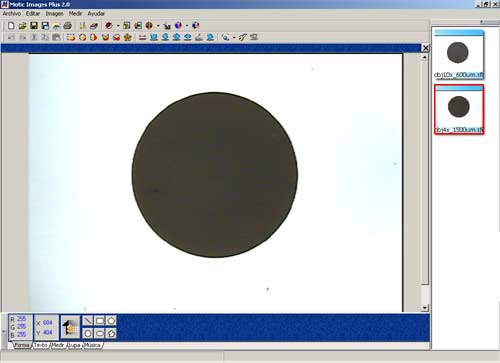Close the image document with the X button
The height and width of the screenshot is (363, 500).
tap(426, 48)
